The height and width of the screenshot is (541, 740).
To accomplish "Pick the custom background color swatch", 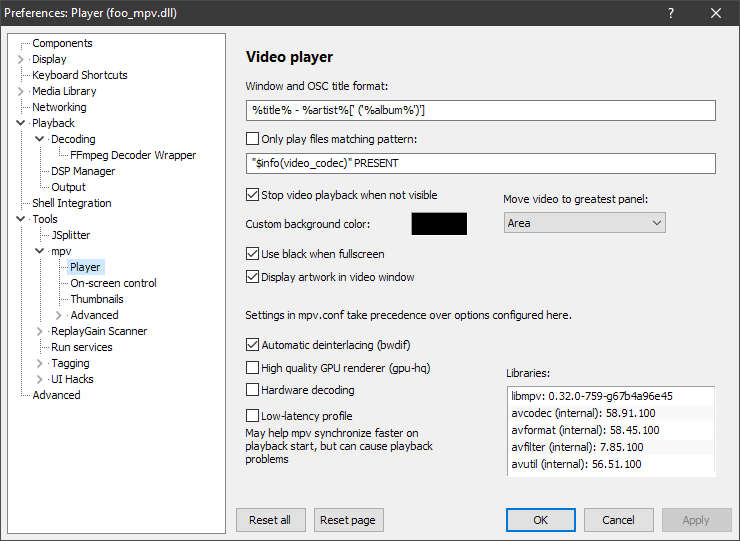I will (x=439, y=224).
